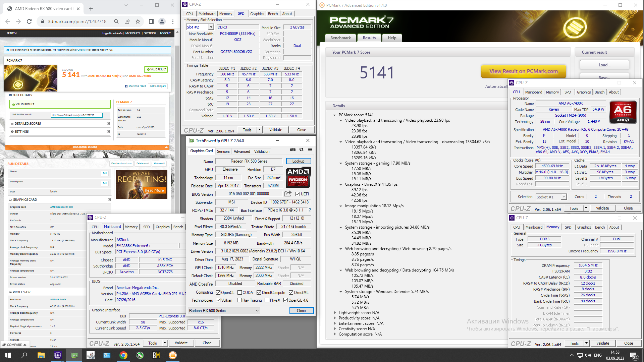This screenshot has width=644, height=362.
Task: Collapse the PCMark score 5141 tree node
Action: [334, 115]
